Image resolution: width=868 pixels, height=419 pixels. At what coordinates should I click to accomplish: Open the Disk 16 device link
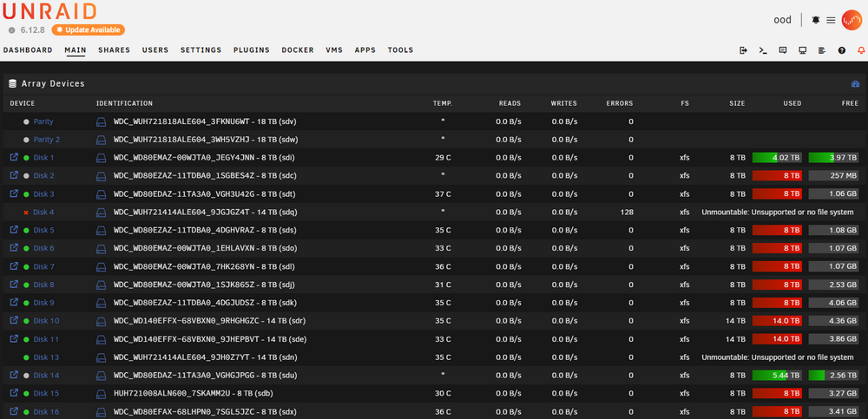click(46, 411)
